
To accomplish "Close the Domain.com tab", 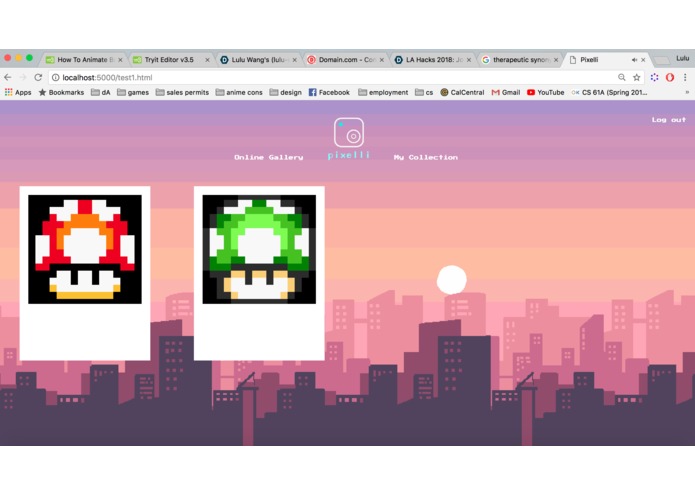I will [382, 60].
